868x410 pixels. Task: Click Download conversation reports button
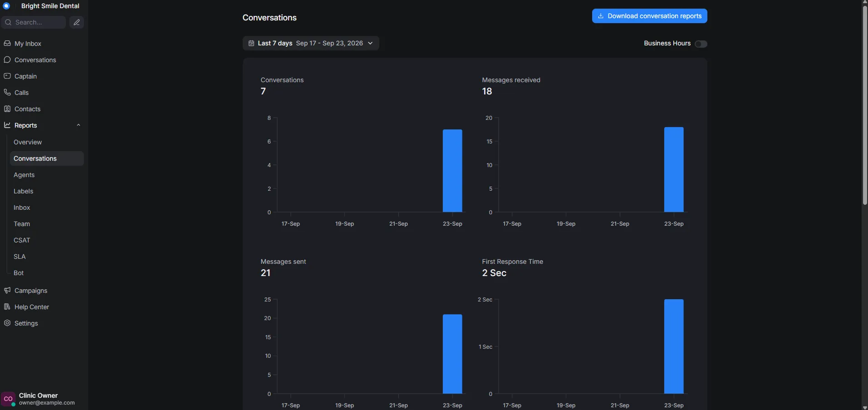[650, 16]
